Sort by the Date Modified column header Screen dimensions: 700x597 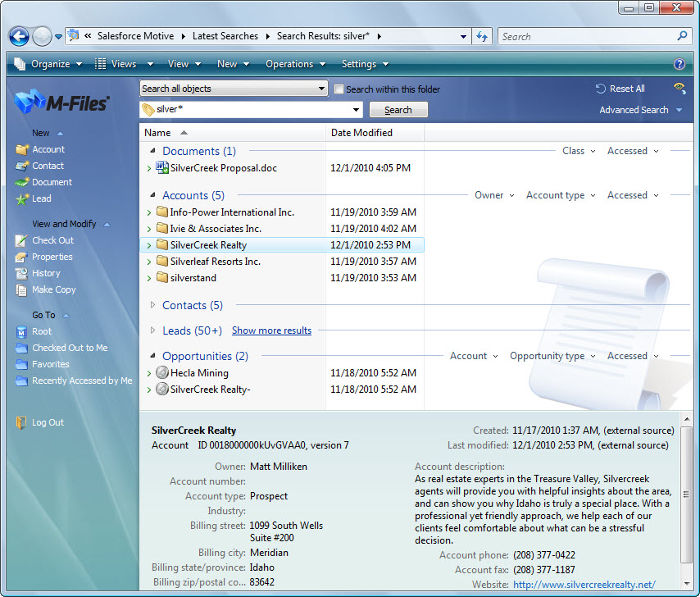[375, 133]
